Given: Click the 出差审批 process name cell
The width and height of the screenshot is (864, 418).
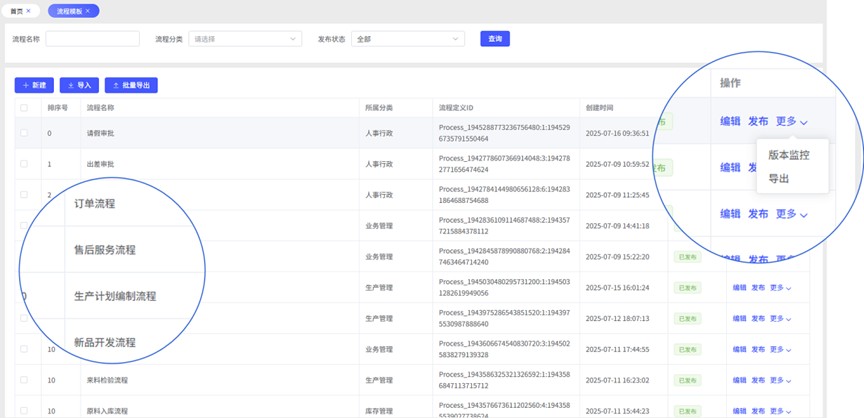Looking at the screenshot, I should [100, 164].
